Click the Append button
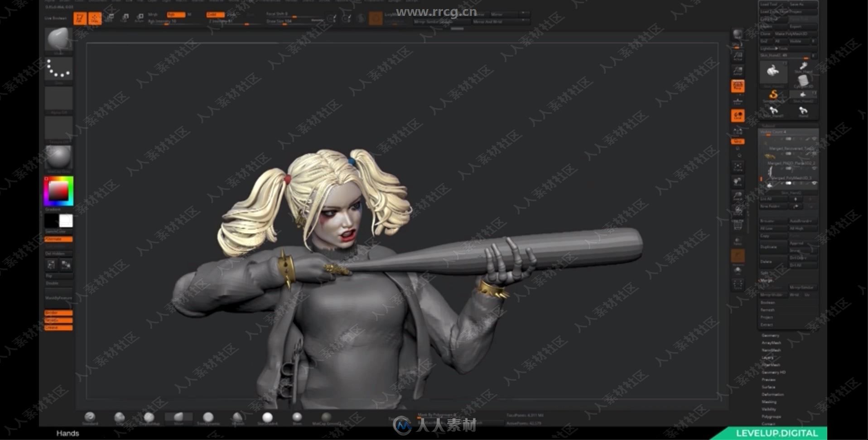Image resolution: width=868 pixels, height=440 pixels. 803,243
